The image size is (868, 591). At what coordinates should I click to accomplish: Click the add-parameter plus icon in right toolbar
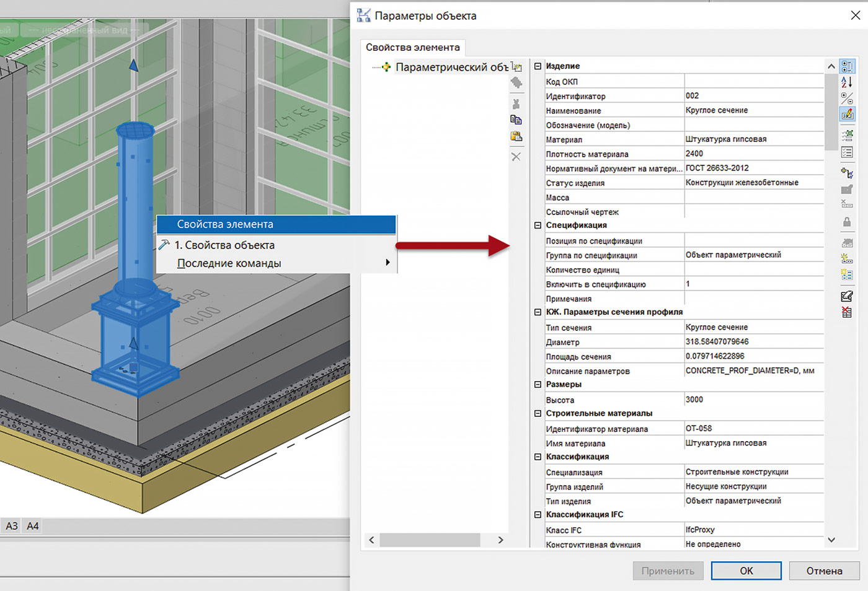pos(847,173)
